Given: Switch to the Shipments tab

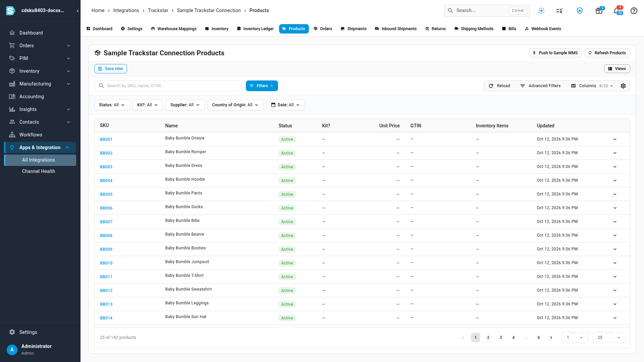Looking at the screenshot, I should click(x=354, y=29).
